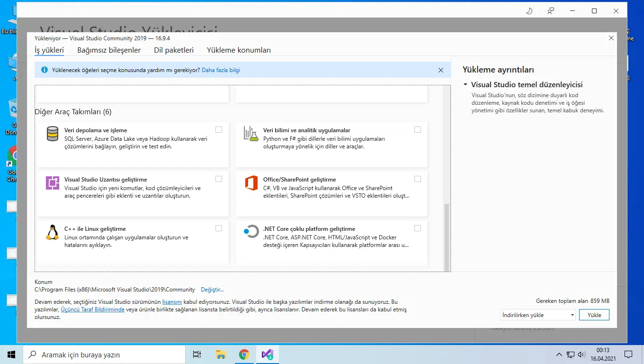Collapse Visual Studio temel düzenleyicisi details
The image size is (644, 364).
(465, 84)
